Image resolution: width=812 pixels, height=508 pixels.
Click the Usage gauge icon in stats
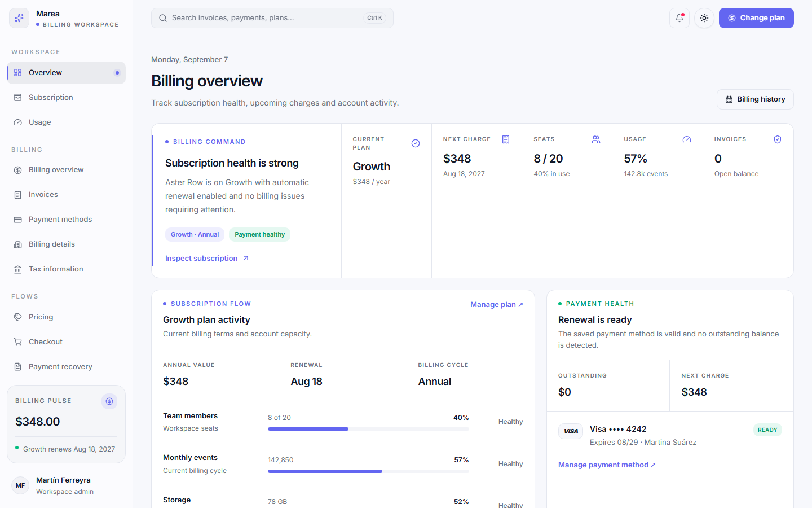[x=687, y=139]
